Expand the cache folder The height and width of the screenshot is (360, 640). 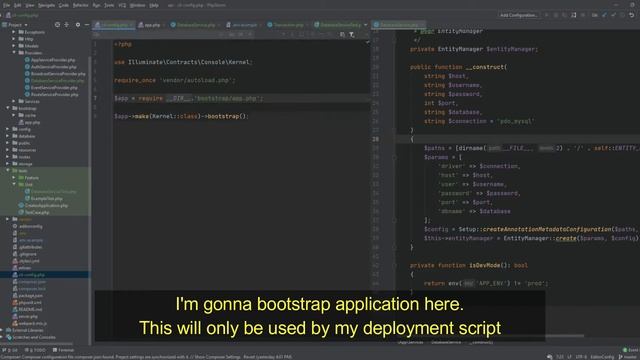[14, 115]
